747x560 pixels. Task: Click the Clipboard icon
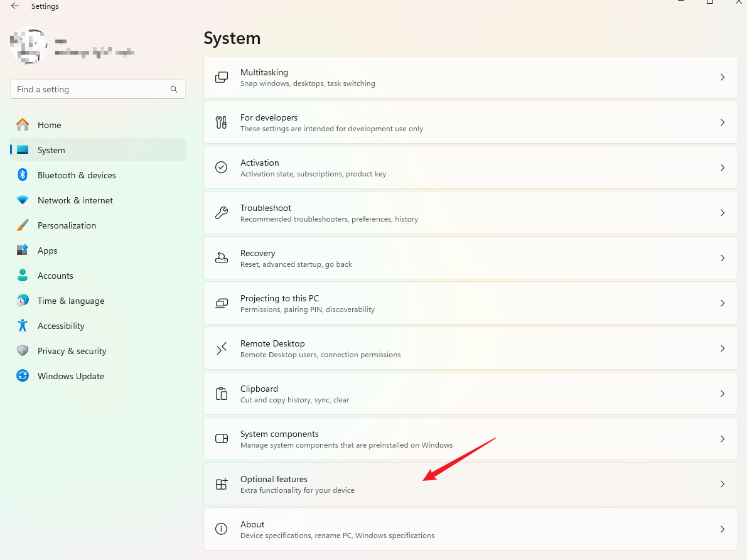[222, 394]
